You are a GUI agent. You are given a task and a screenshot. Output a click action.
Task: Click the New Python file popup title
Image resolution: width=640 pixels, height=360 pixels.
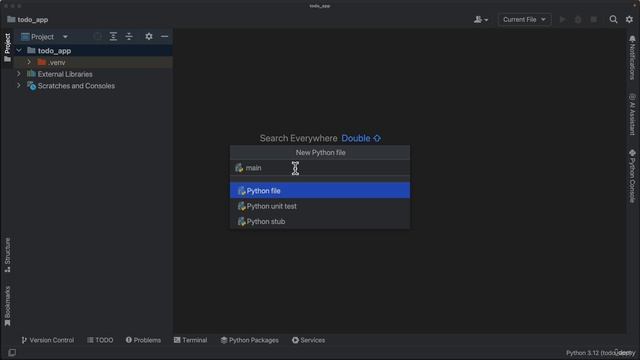tap(320, 152)
